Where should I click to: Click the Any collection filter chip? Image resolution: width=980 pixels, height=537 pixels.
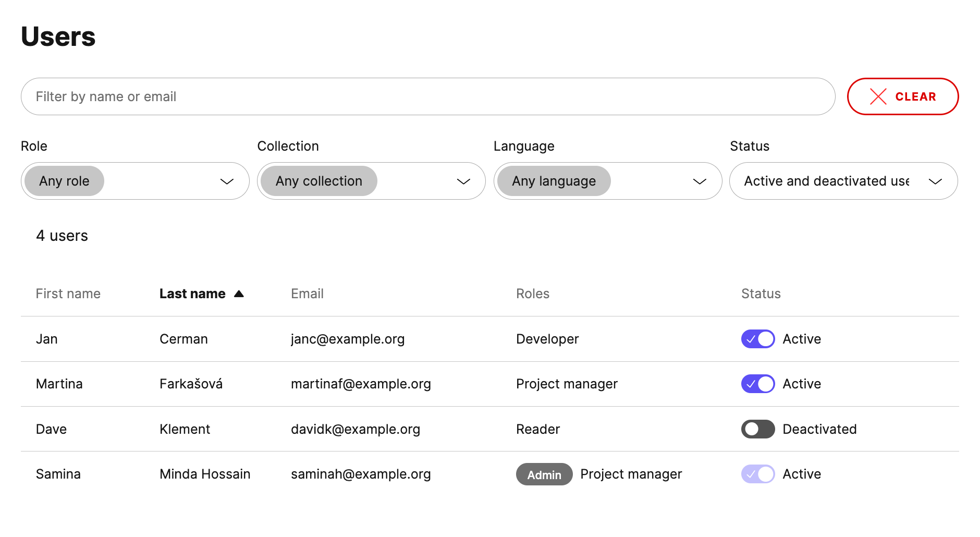point(318,181)
